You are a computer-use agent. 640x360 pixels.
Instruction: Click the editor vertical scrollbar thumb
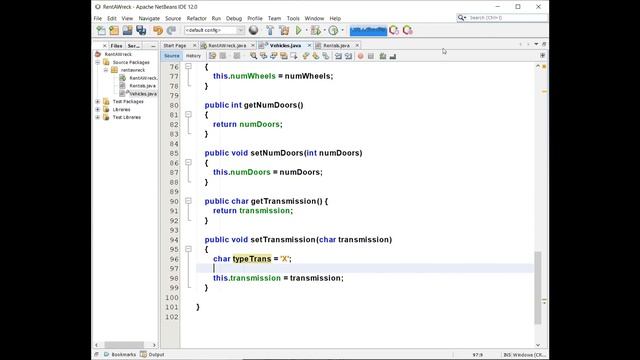click(538, 288)
